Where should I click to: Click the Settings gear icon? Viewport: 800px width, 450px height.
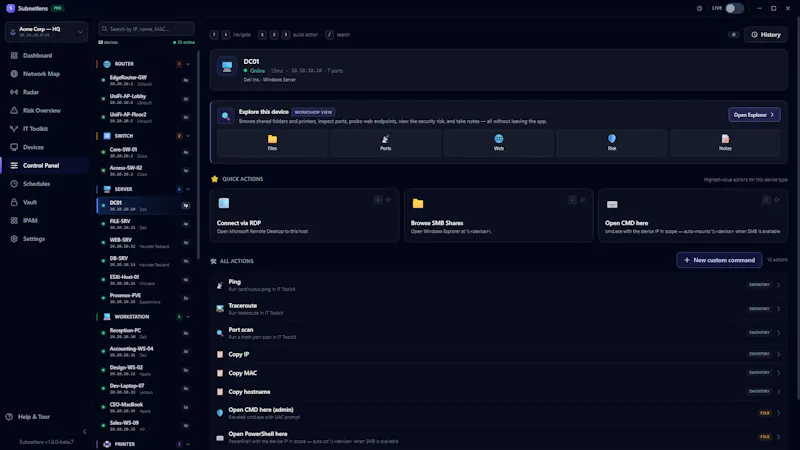14,239
